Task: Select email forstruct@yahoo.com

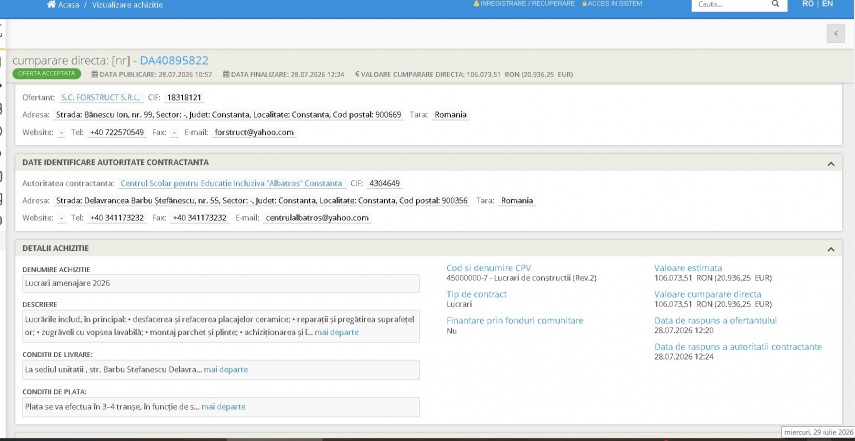Action: (254, 132)
